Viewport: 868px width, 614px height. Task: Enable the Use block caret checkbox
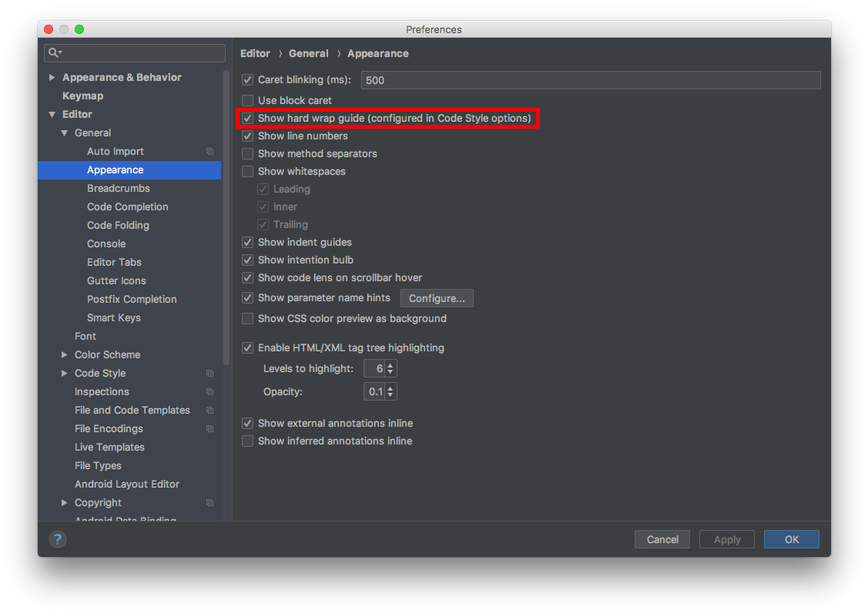pos(248,101)
